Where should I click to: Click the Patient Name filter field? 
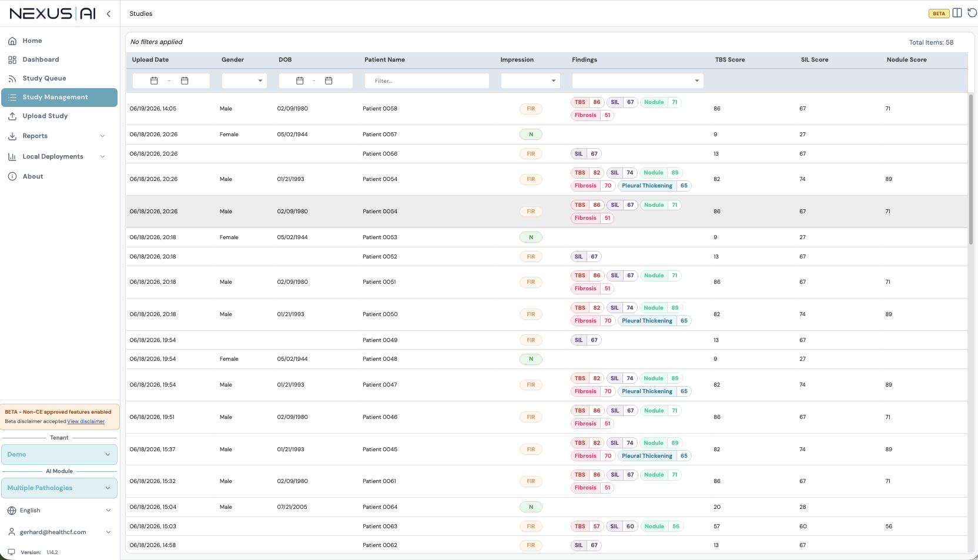427,81
